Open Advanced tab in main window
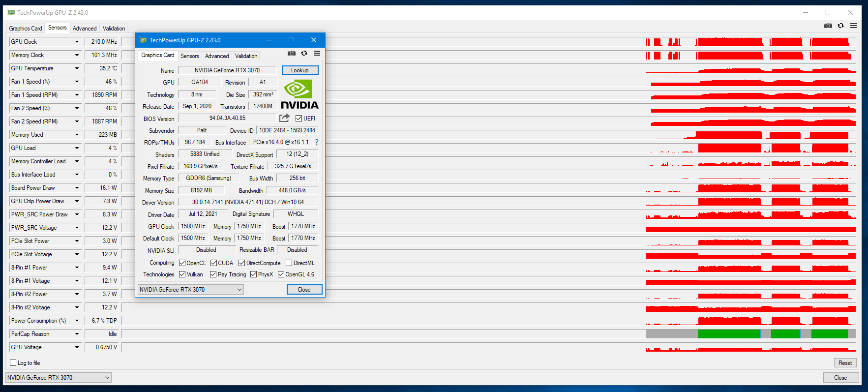868x392 pixels. (85, 29)
